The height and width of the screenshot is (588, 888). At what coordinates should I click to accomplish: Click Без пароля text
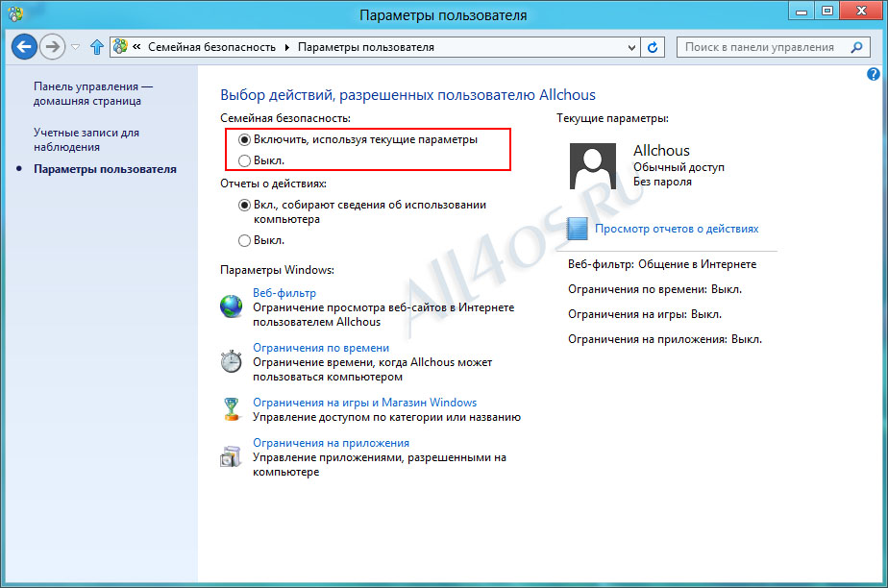coord(662,182)
